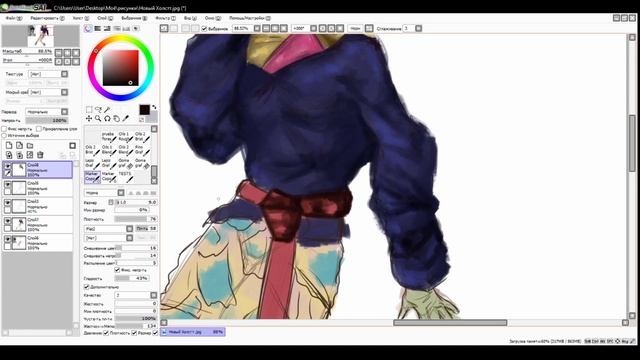Adjust the brush Размер slider
The width and height of the screenshot is (640, 360).
coord(136,202)
